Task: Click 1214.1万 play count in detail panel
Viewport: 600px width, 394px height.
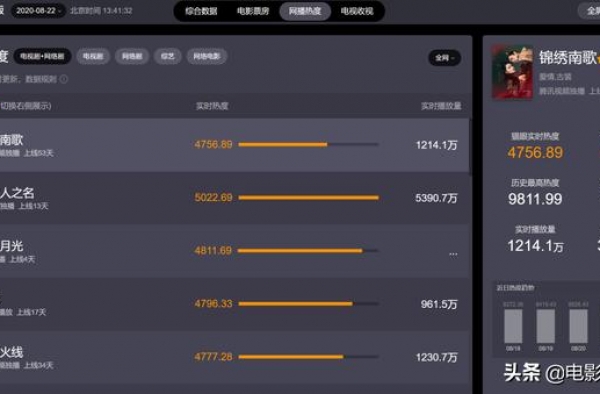Action: (535, 246)
